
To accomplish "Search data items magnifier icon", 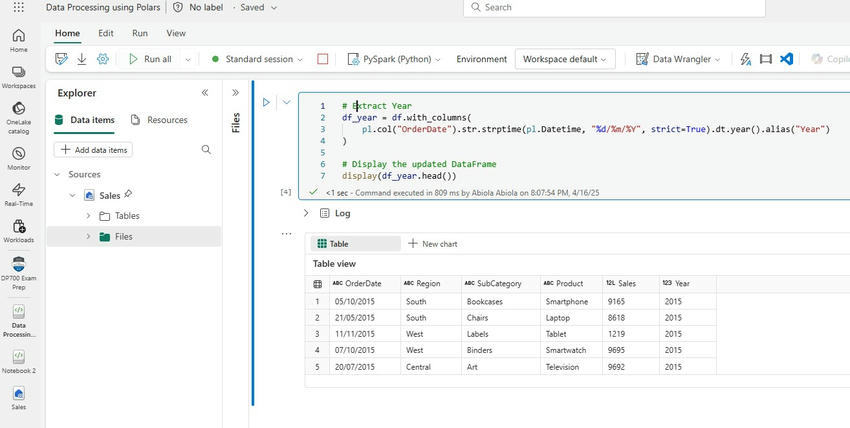I will [x=206, y=150].
